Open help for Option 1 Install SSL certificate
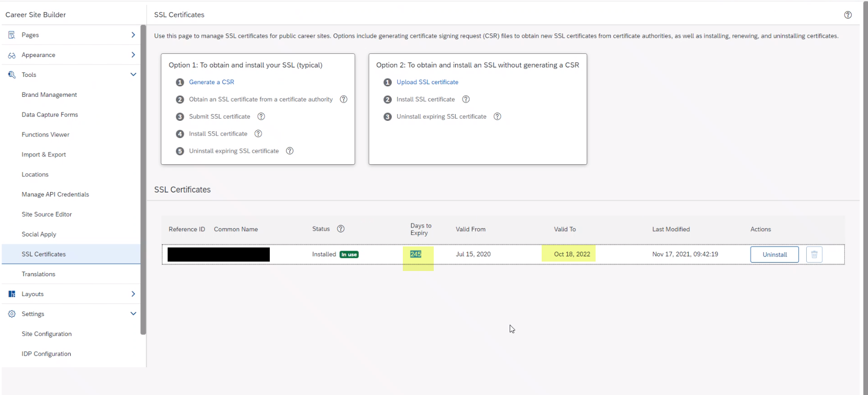868x395 pixels. 258,134
